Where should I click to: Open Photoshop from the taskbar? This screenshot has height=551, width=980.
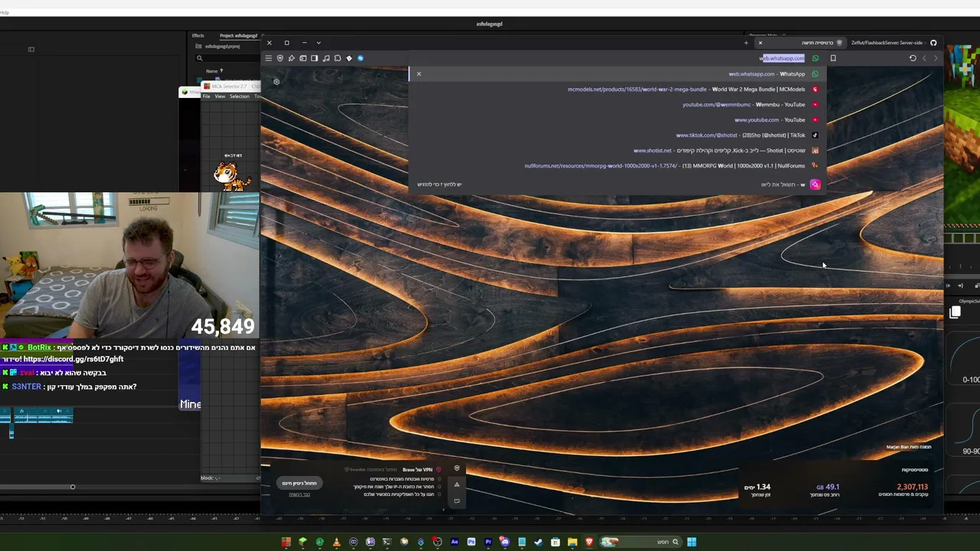[x=471, y=542]
